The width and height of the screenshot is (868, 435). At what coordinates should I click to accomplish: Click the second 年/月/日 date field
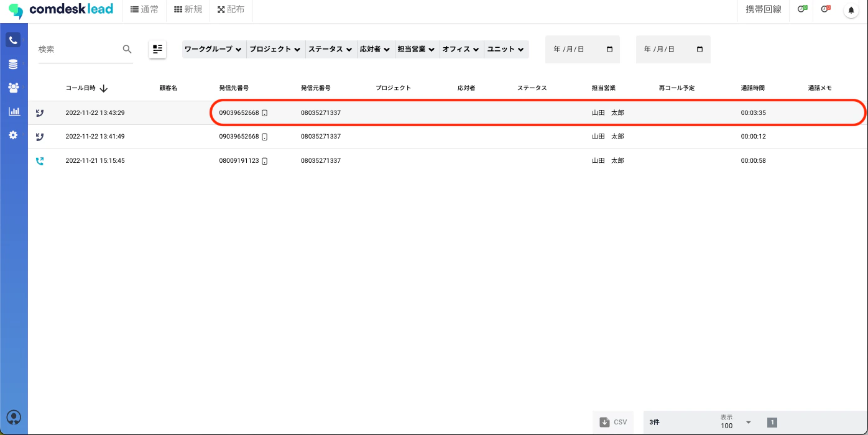click(x=673, y=49)
